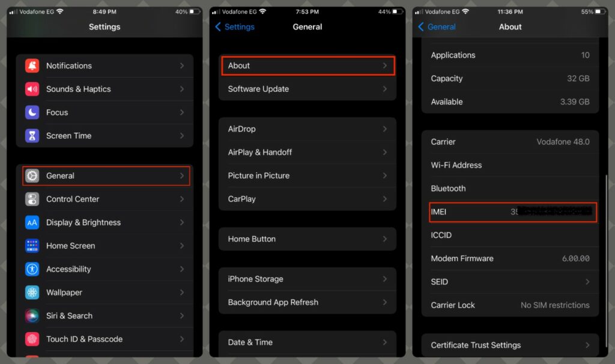Select the Sounds & Haptics icon

tap(32, 89)
